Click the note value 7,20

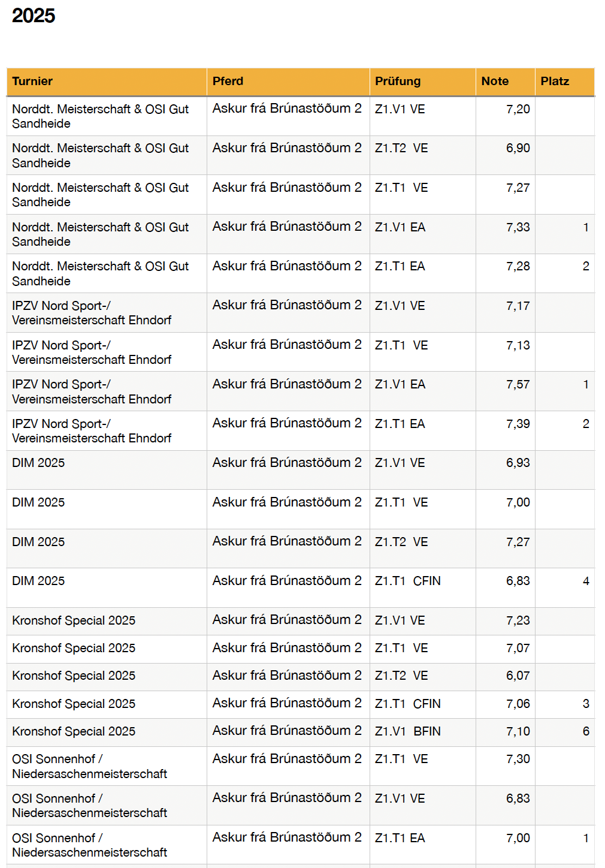pyautogui.click(x=518, y=109)
